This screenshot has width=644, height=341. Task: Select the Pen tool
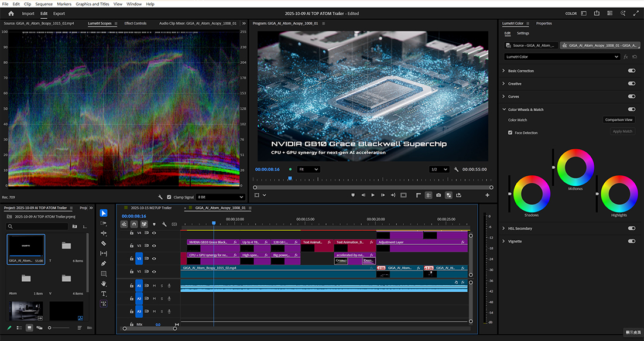coord(104,263)
